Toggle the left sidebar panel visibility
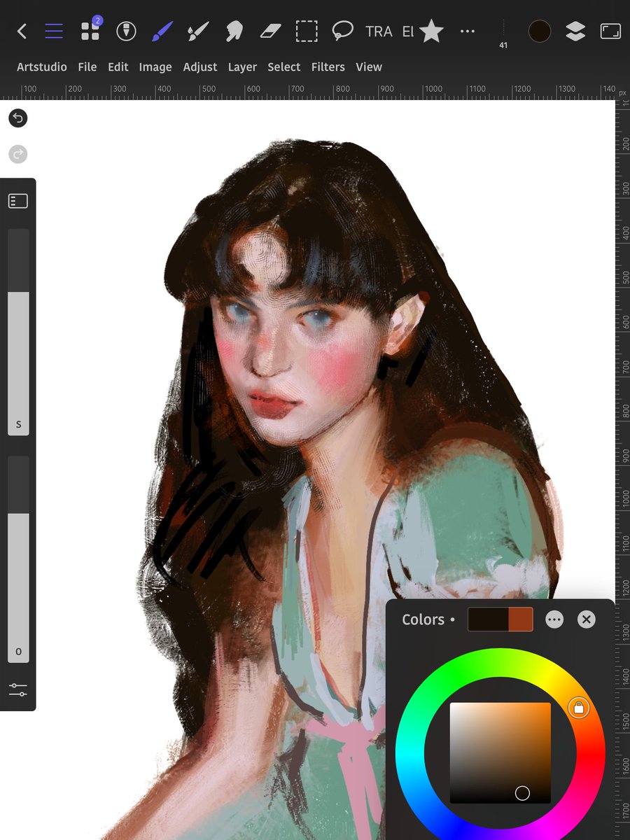This screenshot has height=840, width=630. point(18,200)
